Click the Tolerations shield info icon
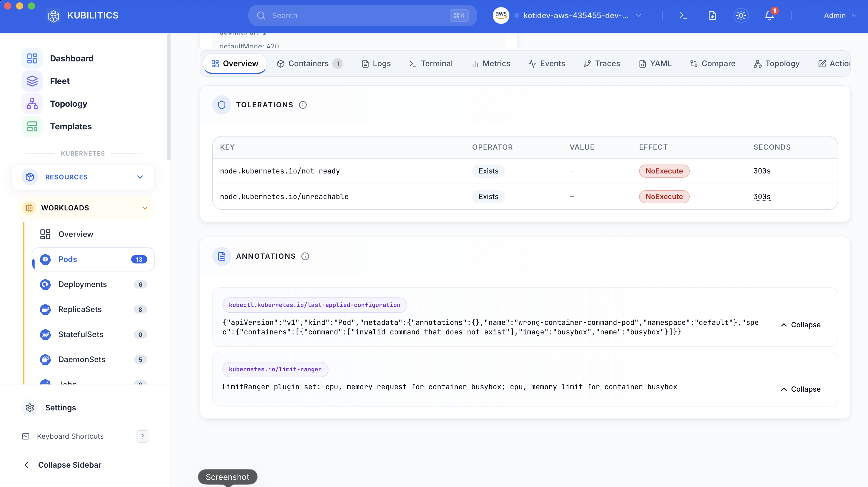Viewport: 868px width, 487px height. tap(303, 105)
